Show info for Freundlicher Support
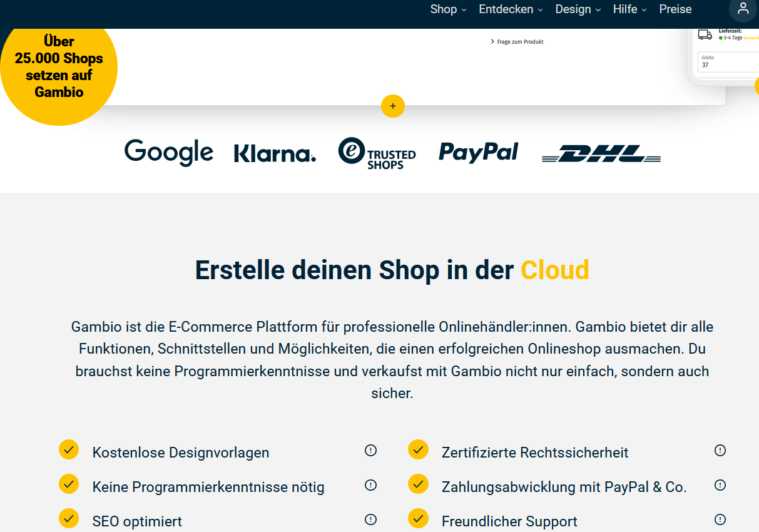The height and width of the screenshot is (532, 759). coord(720,519)
